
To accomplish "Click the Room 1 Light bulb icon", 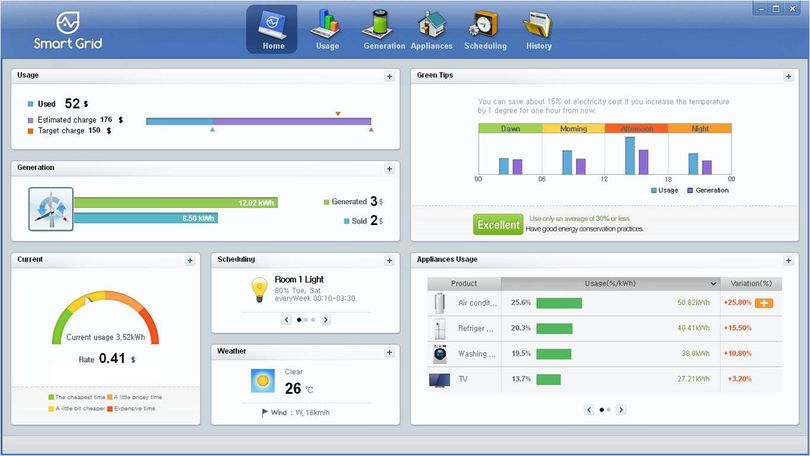I will [x=259, y=289].
